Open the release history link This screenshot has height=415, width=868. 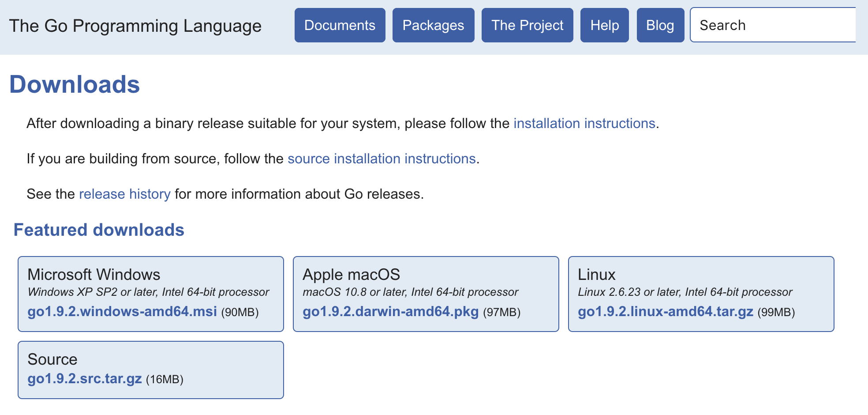pyautogui.click(x=125, y=194)
